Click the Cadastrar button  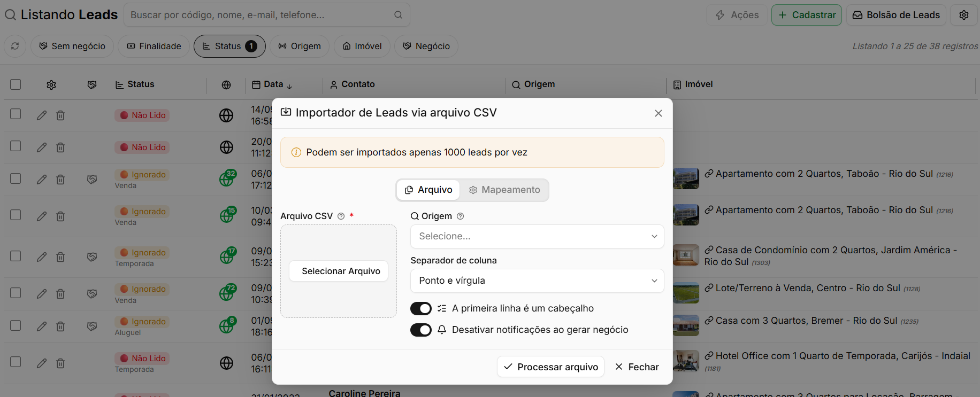coord(807,15)
